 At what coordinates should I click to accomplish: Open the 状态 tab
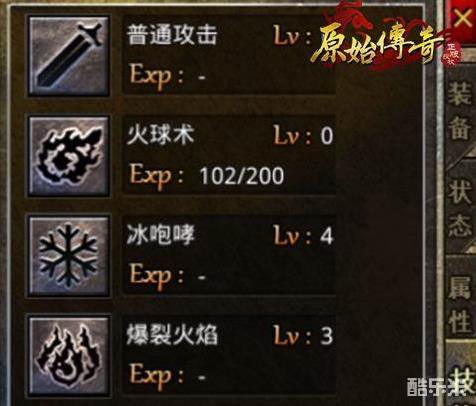tap(460, 208)
